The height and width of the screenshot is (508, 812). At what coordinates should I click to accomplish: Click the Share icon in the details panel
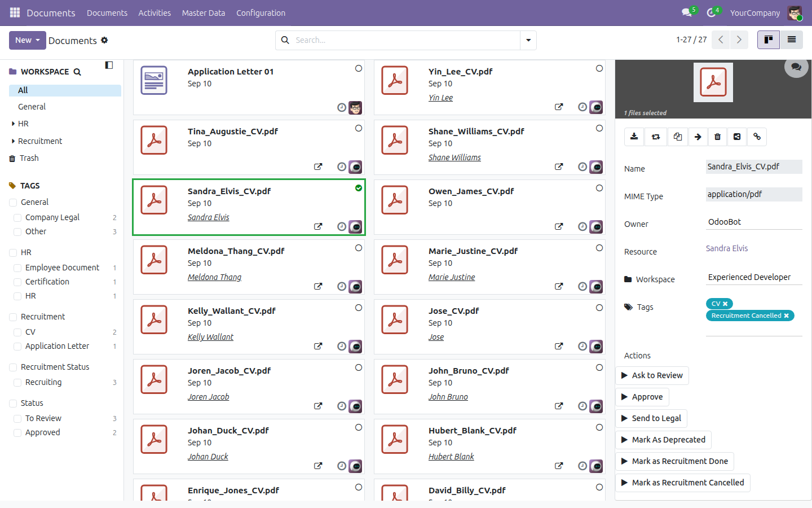click(737, 137)
